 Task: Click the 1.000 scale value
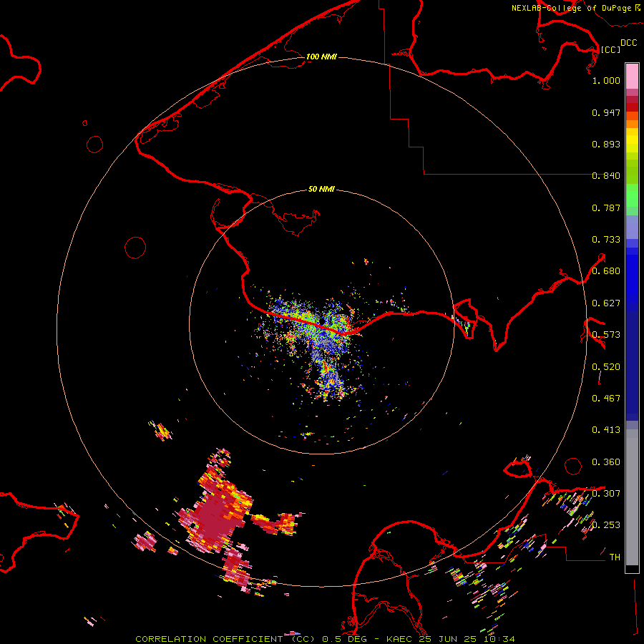coord(606,80)
